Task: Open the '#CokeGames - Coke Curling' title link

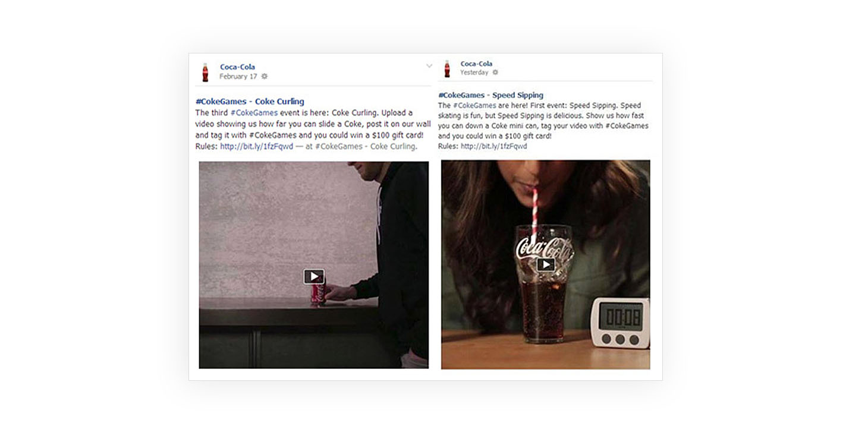Action: pos(250,101)
